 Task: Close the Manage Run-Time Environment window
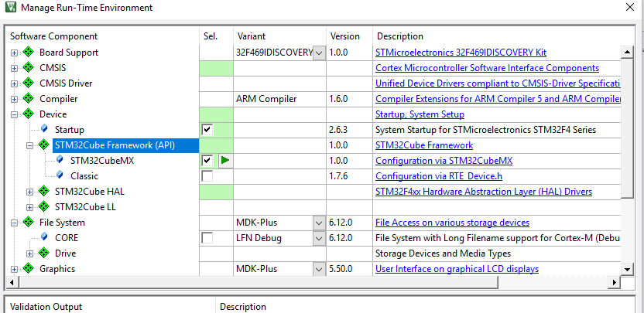click(x=629, y=7)
